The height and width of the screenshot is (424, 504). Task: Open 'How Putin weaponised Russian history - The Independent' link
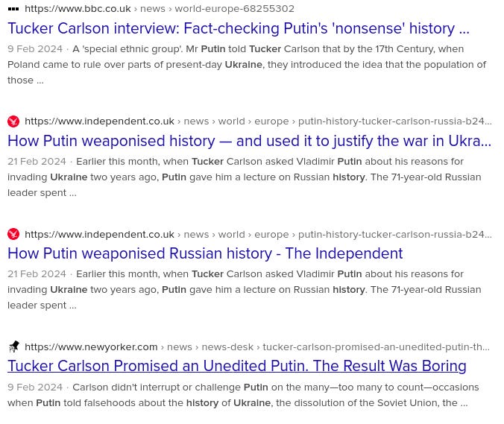[x=205, y=253]
